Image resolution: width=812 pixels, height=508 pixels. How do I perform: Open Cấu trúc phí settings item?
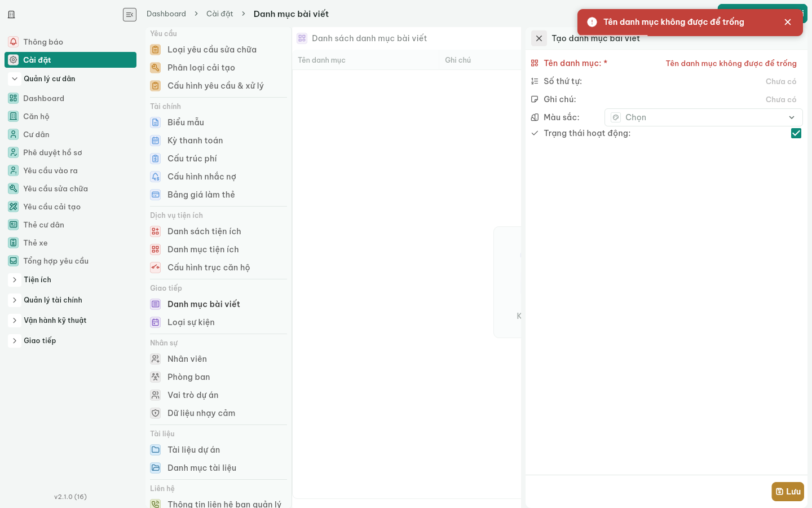point(218,159)
